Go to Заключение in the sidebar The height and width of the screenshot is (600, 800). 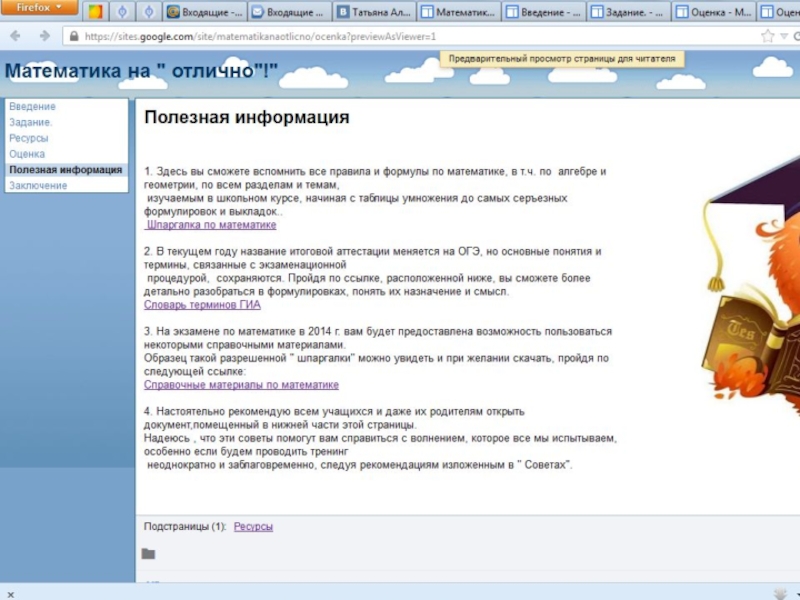tap(38, 186)
